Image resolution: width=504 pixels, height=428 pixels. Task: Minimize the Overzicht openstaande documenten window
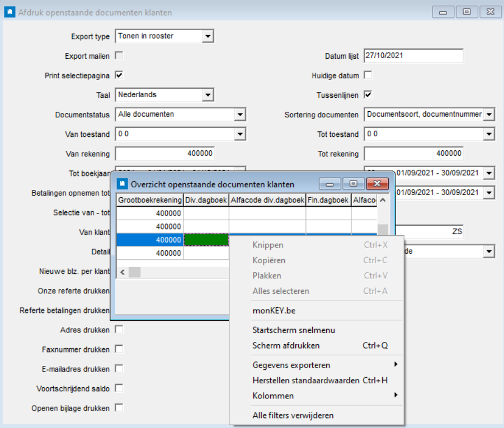pos(329,183)
